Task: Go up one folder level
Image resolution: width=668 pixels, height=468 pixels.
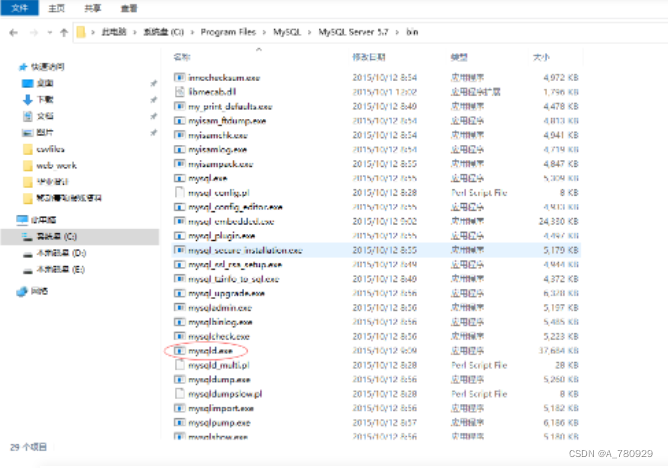Action: [64, 32]
